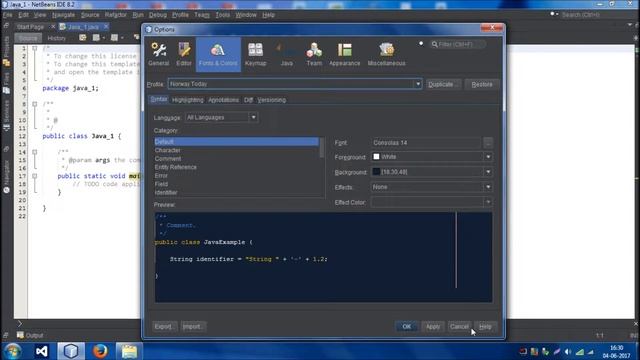The width and height of the screenshot is (640, 360).
Task: Confirm the dialog with OK
Action: click(x=407, y=327)
